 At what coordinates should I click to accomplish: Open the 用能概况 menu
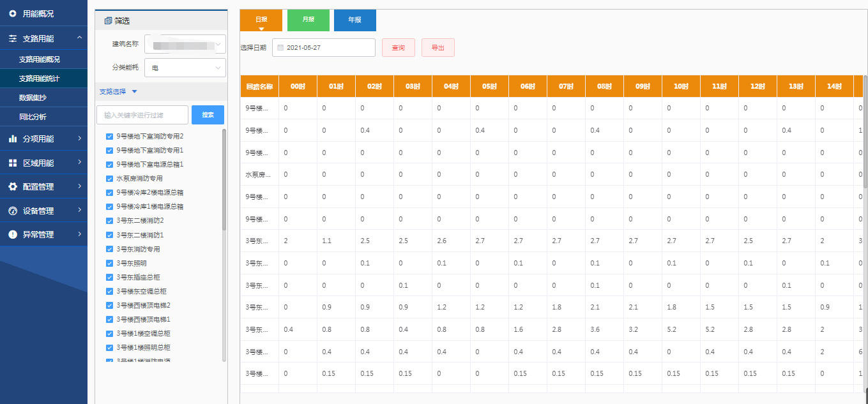pos(43,13)
